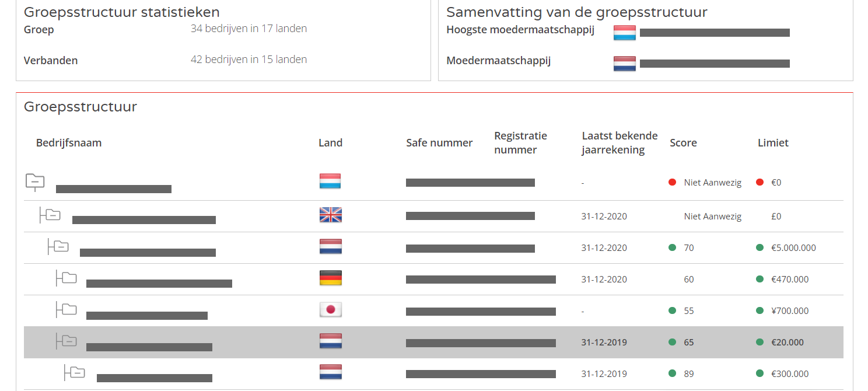
Task: Collapse the top-level Luxembourg parent company folder
Action: click(35, 182)
